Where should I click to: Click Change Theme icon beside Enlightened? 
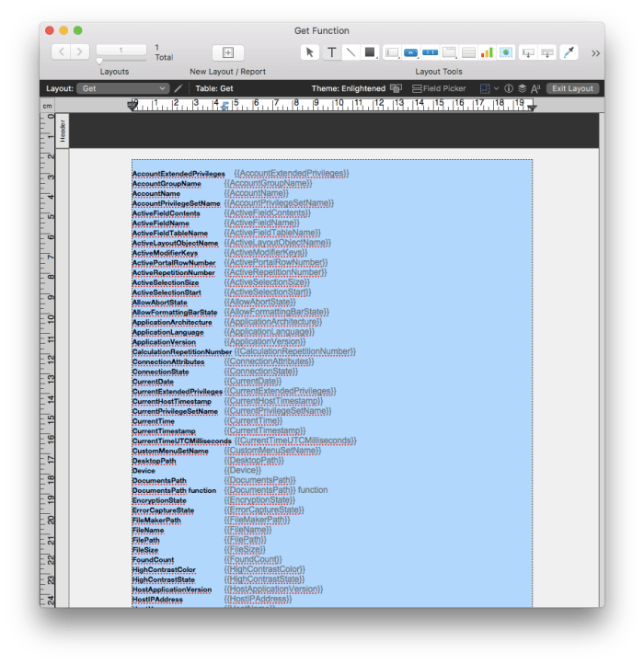397,88
